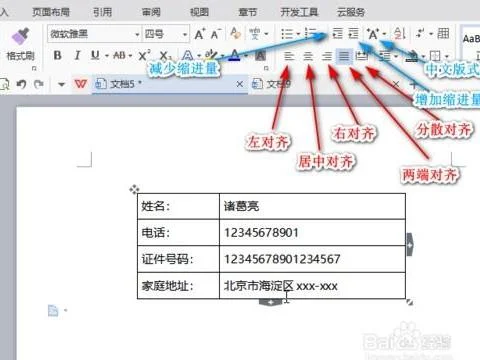Click the table cell containing 证件号码:

coord(178,259)
